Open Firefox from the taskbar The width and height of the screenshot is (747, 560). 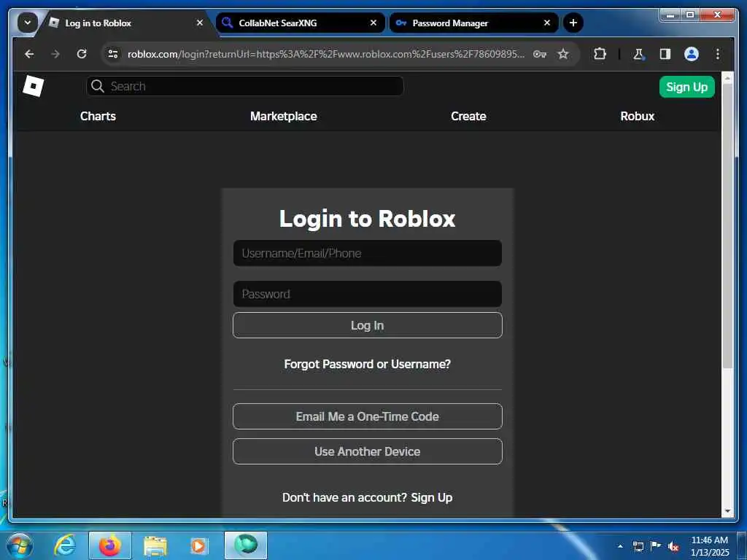110,545
